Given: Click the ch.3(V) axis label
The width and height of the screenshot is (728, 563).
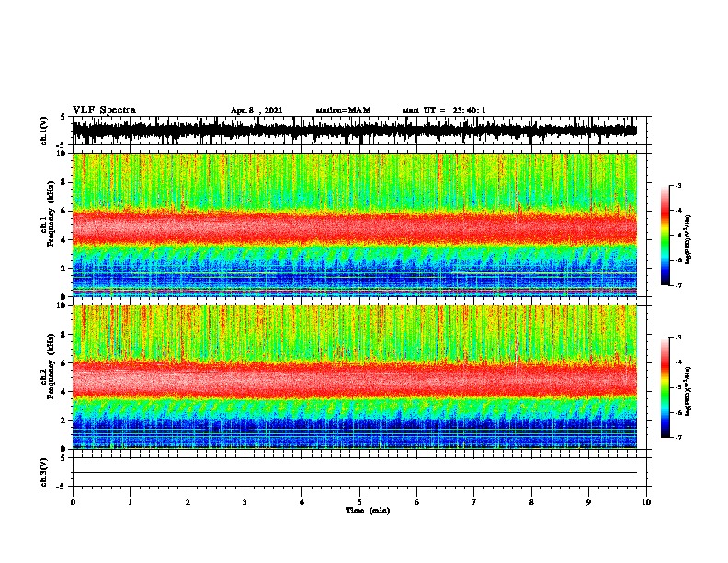Looking at the screenshot, I should tap(44, 472).
